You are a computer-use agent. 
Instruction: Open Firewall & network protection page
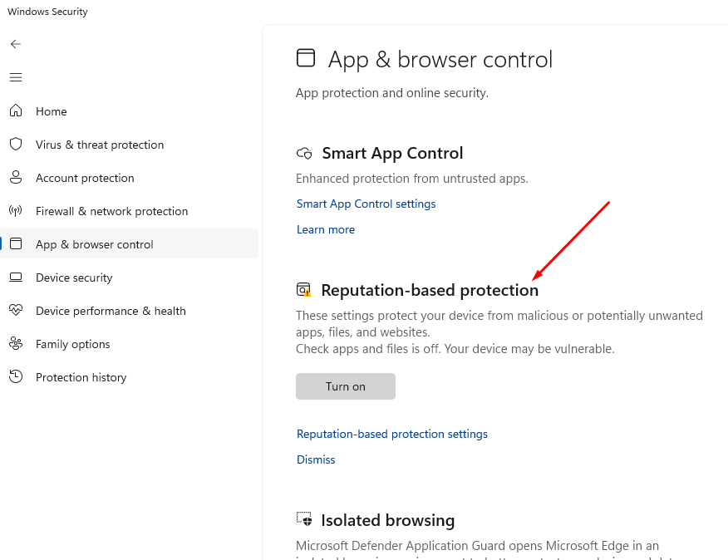click(111, 211)
